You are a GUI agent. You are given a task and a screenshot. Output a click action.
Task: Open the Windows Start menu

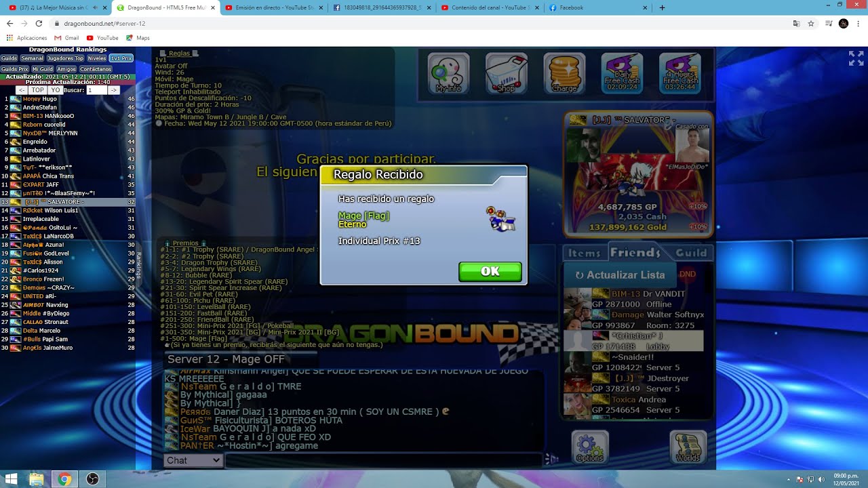pyautogui.click(x=12, y=479)
